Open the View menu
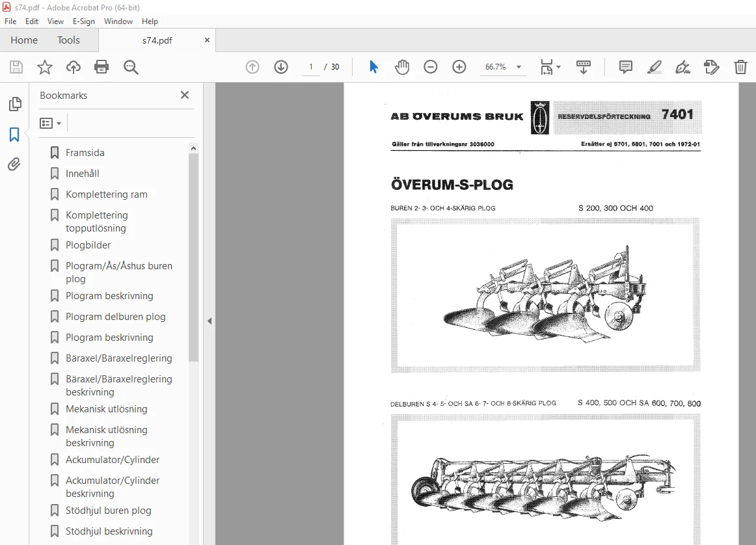 click(55, 21)
